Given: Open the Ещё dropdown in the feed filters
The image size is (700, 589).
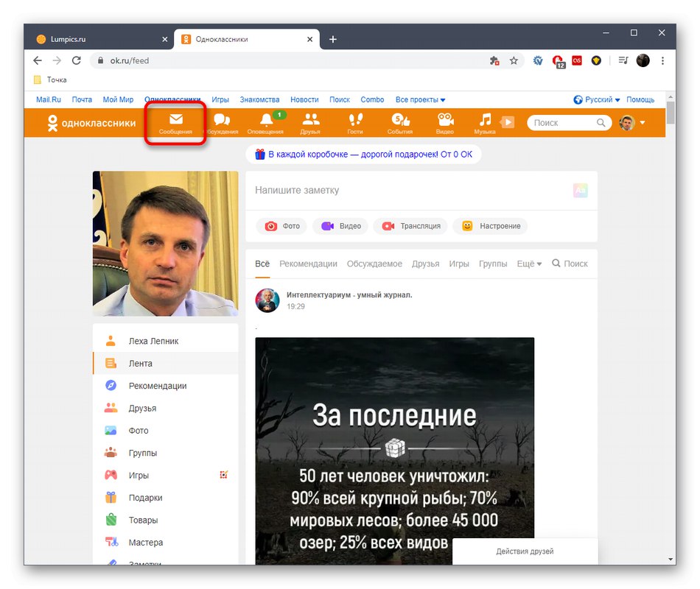Looking at the screenshot, I should [x=528, y=263].
